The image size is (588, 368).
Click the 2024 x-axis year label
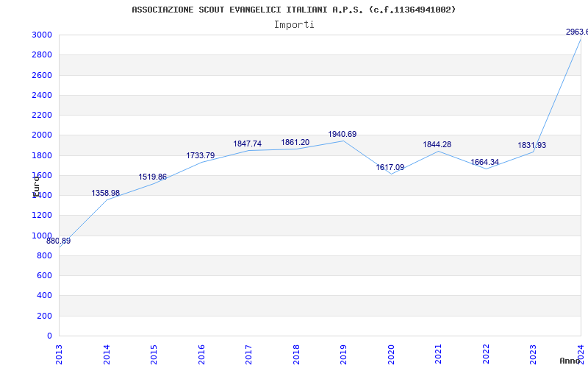(581, 354)
